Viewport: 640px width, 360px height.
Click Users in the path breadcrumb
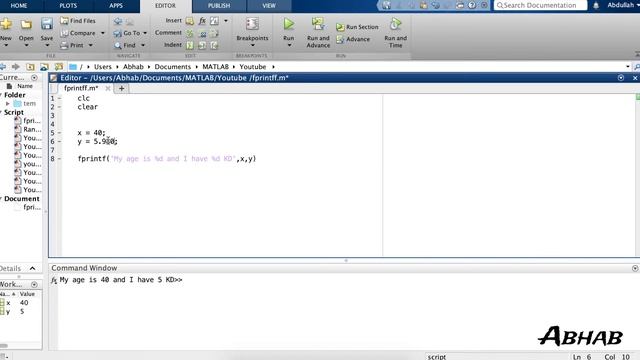(x=102, y=67)
